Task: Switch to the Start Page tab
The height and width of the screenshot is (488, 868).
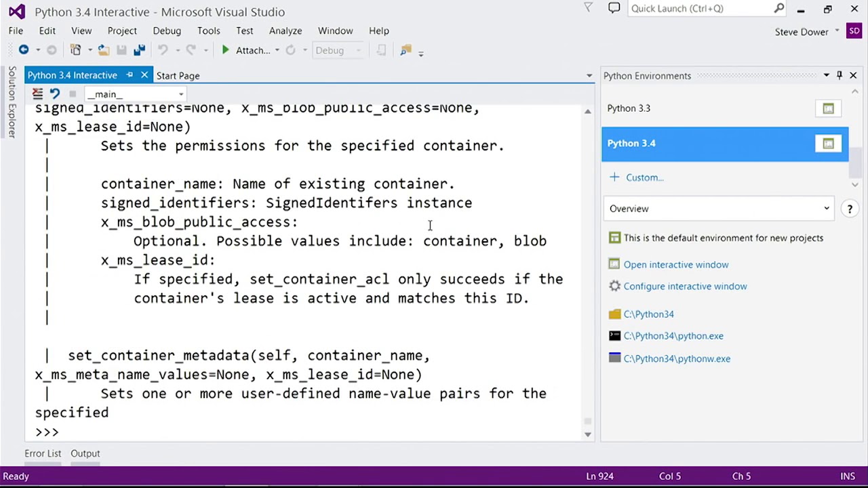Action: pyautogui.click(x=178, y=76)
